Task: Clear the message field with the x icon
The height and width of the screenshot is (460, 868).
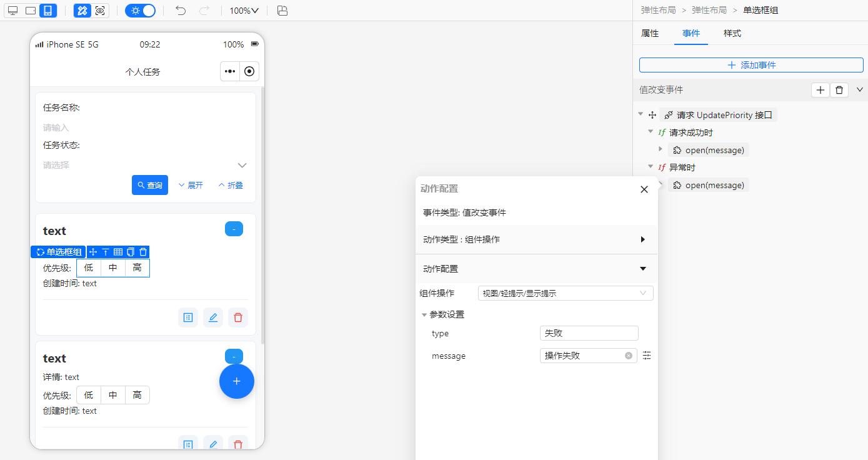Action: tap(629, 356)
